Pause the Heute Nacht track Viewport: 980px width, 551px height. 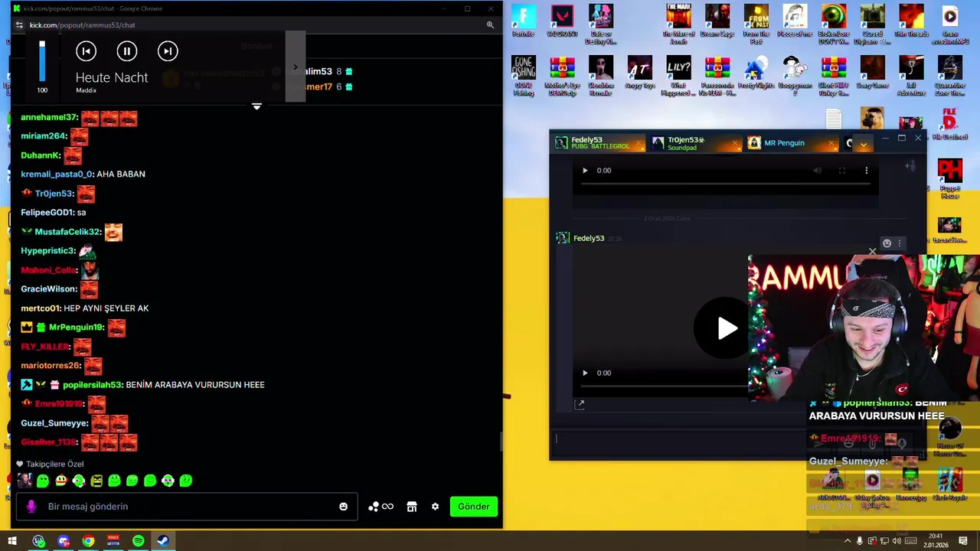(x=127, y=51)
